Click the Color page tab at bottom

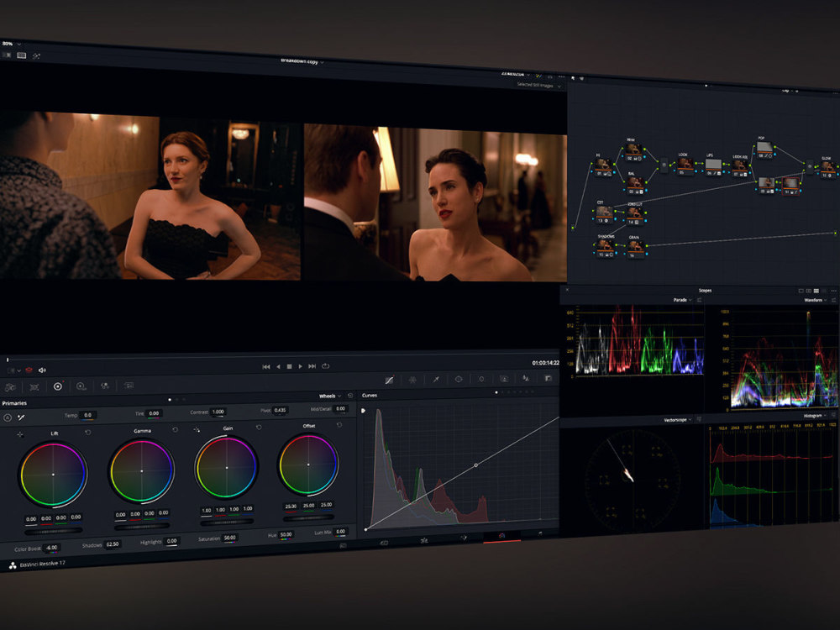502,536
